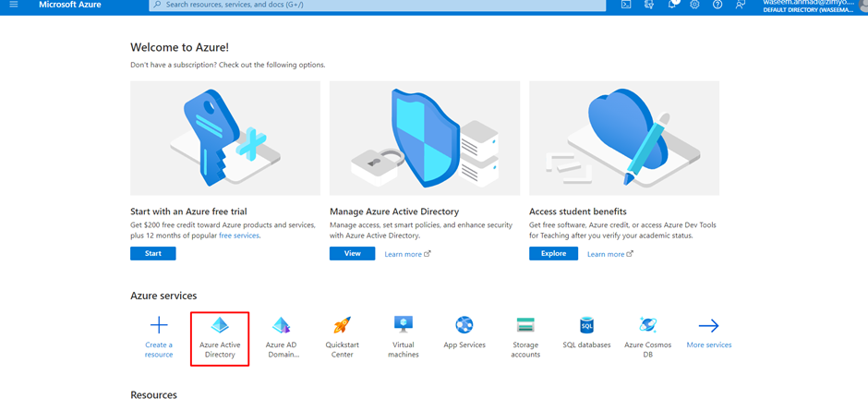Click the Microsoft Azure home title
This screenshot has width=868, height=399.
coord(70,5)
